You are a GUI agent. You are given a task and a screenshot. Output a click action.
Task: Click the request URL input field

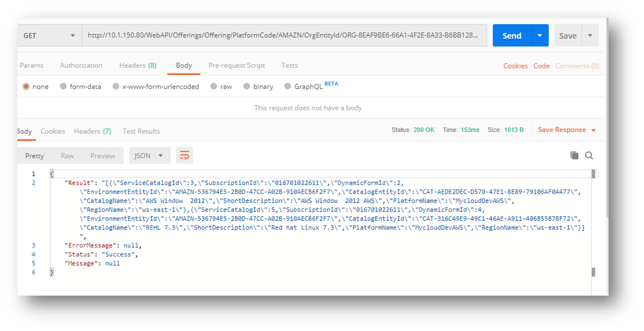pyautogui.click(x=283, y=36)
